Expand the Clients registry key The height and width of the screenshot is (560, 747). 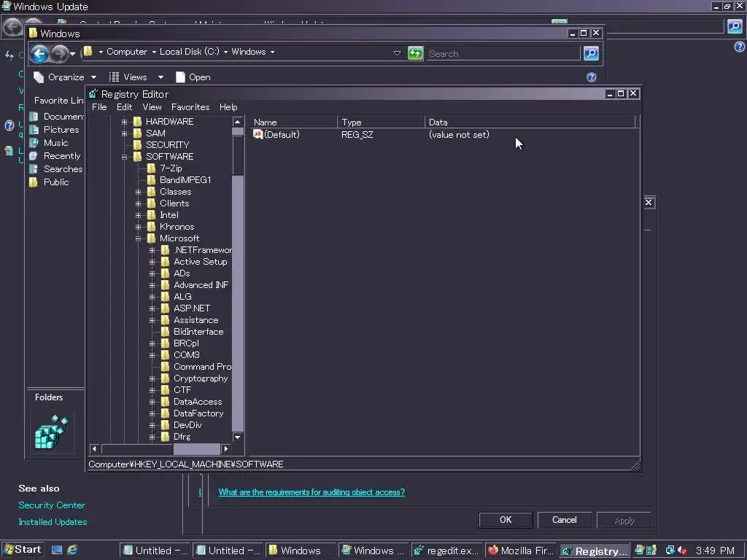click(x=138, y=204)
